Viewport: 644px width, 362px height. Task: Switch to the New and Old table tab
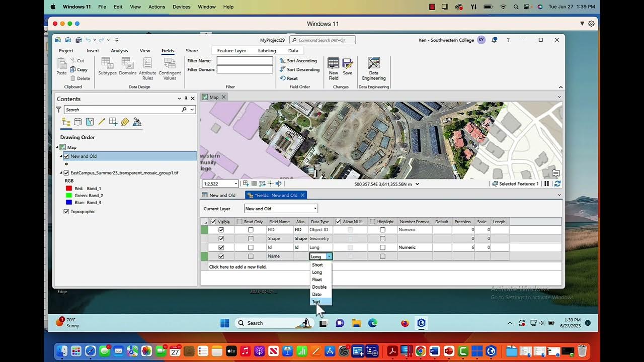(219, 195)
